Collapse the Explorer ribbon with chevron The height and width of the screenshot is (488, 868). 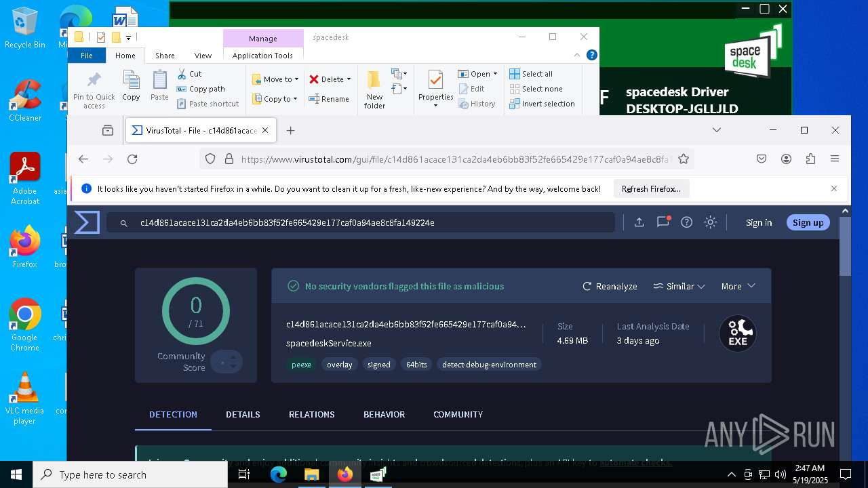point(577,56)
